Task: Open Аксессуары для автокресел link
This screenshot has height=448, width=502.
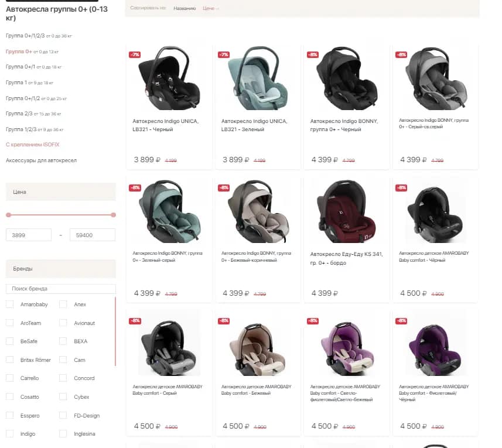Action: pyautogui.click(x=42, y=160)
